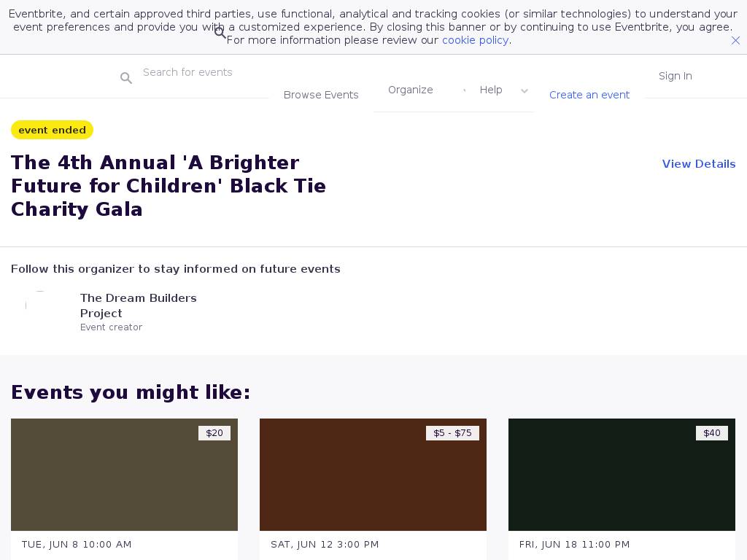This screenshot has width=747, height=560.
Task: Expand the Help menu chevron
Action: pyautogui.click(x=524, y=91)
